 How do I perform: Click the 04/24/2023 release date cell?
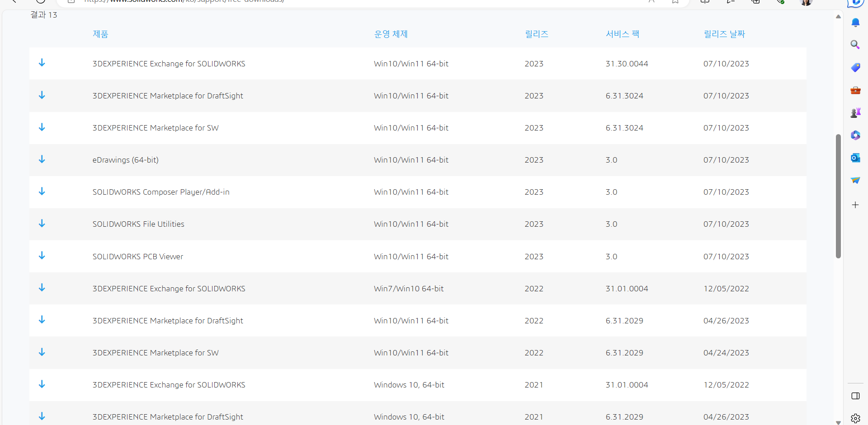726,353
